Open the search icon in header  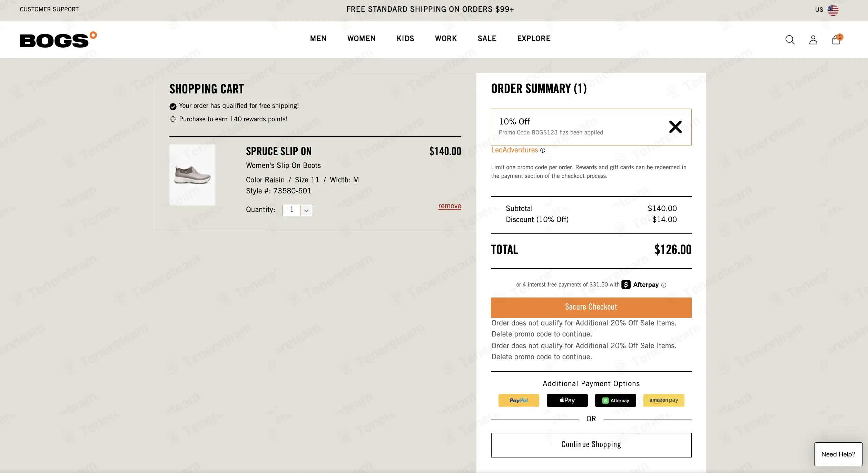point(790,40)
